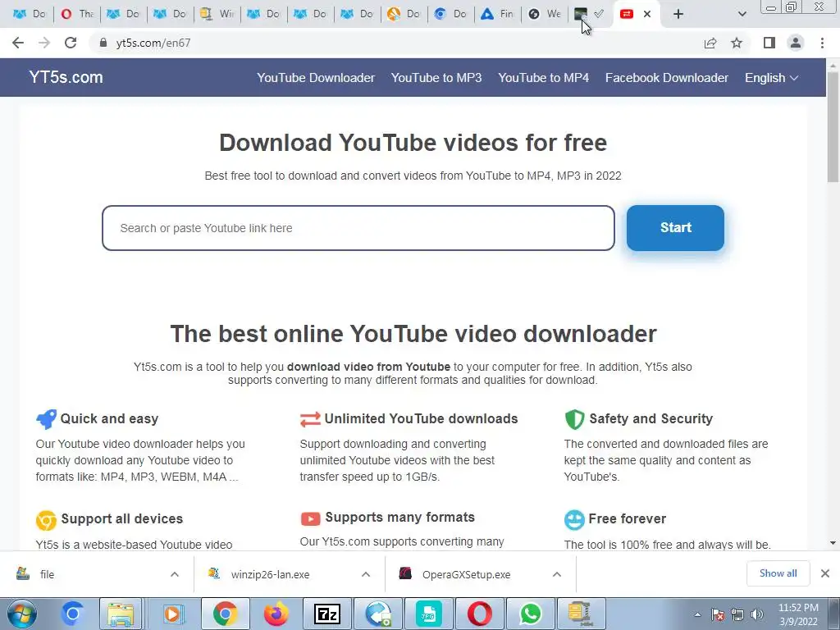Open Opera browser from the taskbar
The image size is (840, 630).
(x=479, y=614)
